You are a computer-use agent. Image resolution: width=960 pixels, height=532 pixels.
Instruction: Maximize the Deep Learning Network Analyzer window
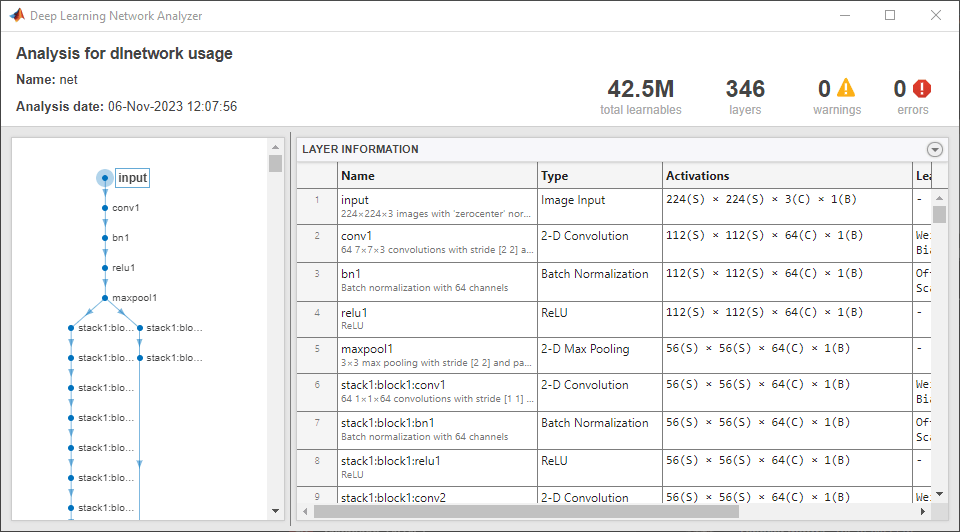890,15
